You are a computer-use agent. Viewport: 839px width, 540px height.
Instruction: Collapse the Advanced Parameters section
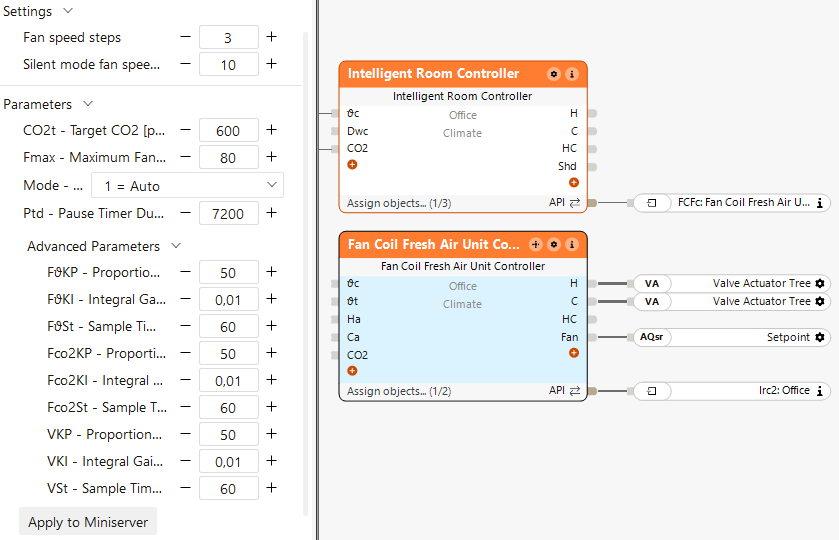[176, 246]
